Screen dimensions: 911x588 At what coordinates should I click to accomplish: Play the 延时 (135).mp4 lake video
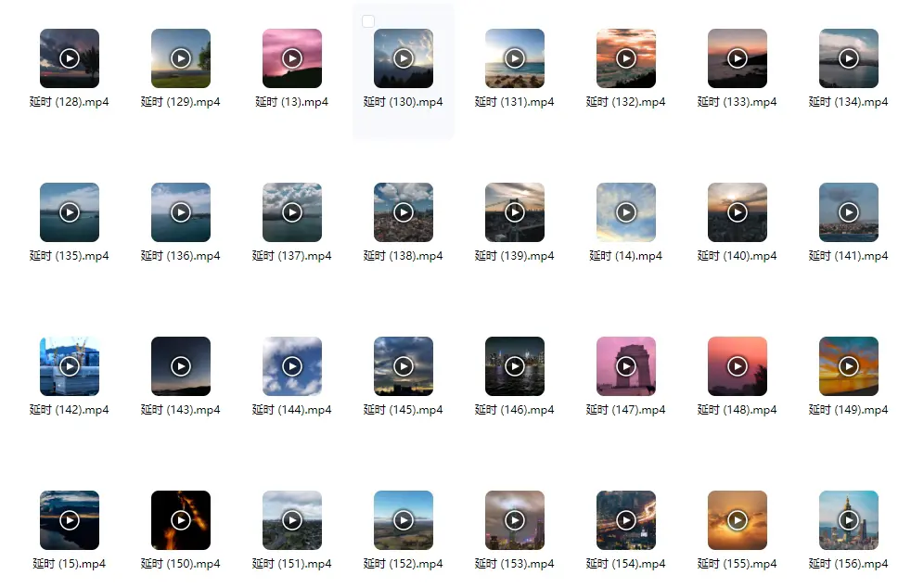coord(70,212)
